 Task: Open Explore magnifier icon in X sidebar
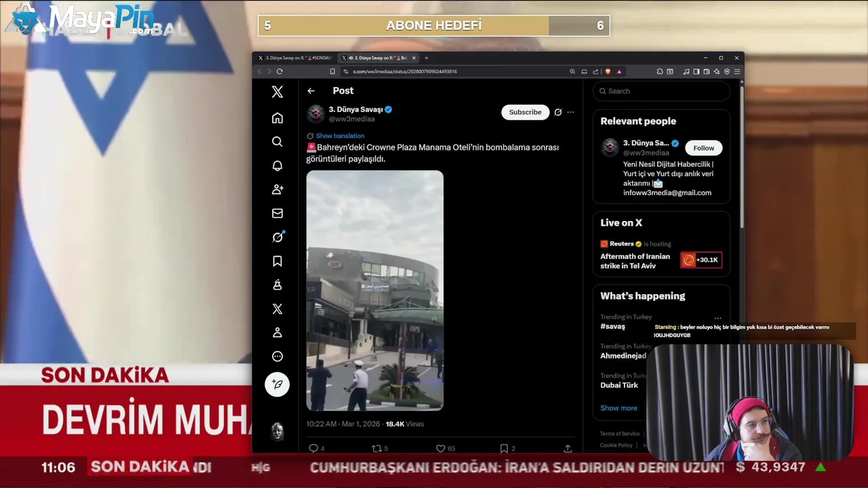click(x=277, y=142)
